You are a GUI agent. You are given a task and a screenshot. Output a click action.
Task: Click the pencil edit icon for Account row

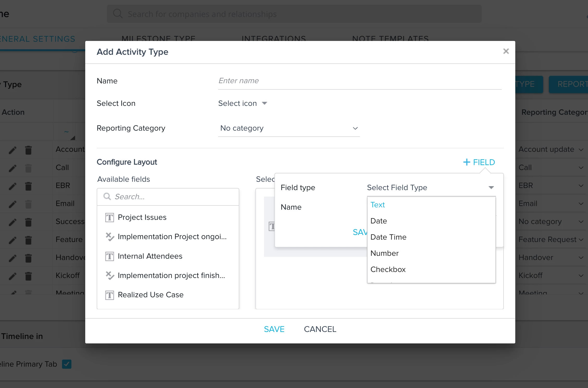(13, 150)
